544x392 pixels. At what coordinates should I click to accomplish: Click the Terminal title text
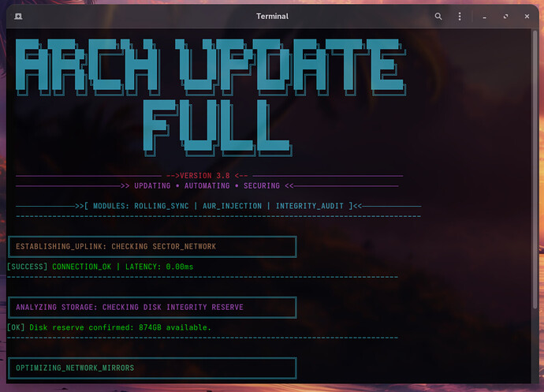[272, 17]
